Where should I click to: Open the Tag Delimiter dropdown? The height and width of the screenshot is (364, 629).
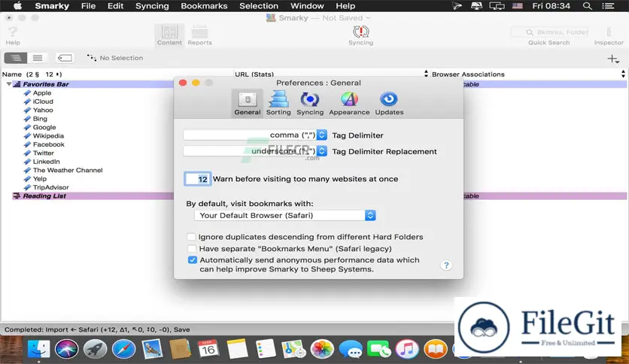[255, 135]
